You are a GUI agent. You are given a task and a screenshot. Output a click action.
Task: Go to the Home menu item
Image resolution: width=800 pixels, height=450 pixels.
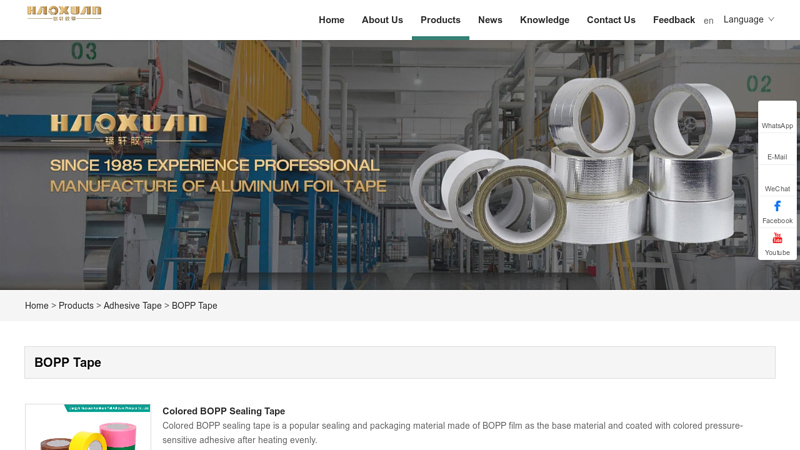tap(332, 20)
